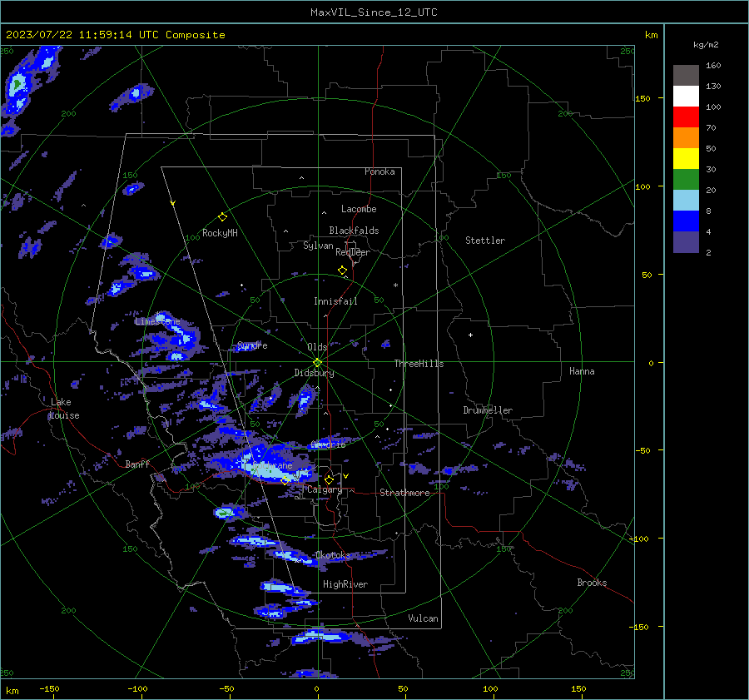
Task: Click the Limestone label
Action: click(x=157, y=321)
